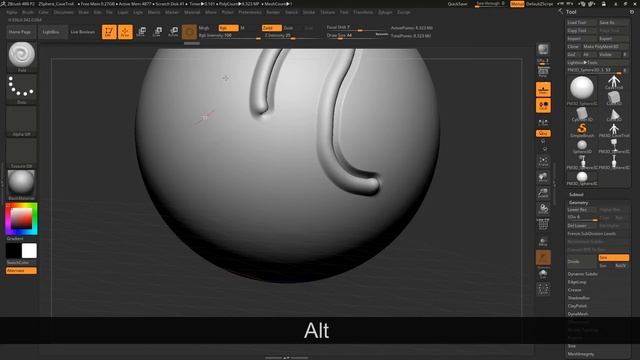
Task: Click the Gizmo 3D icon
Action: tap(189, 32)
